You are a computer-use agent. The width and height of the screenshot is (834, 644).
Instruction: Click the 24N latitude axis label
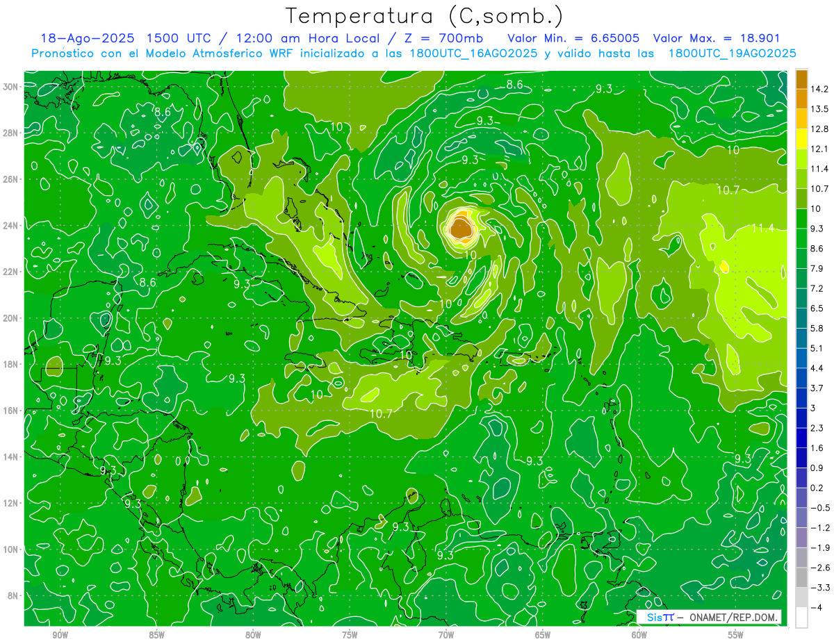point(11,226)
